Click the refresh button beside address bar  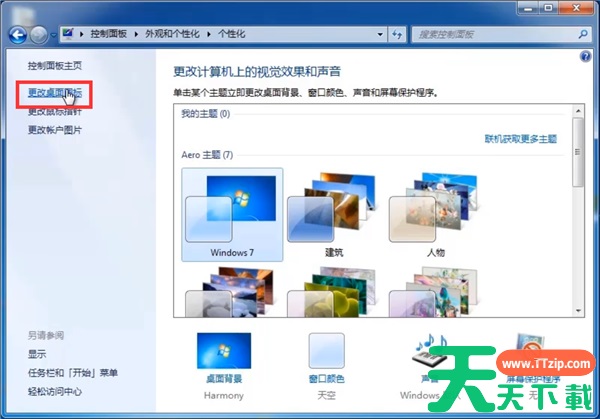point(397,35)
